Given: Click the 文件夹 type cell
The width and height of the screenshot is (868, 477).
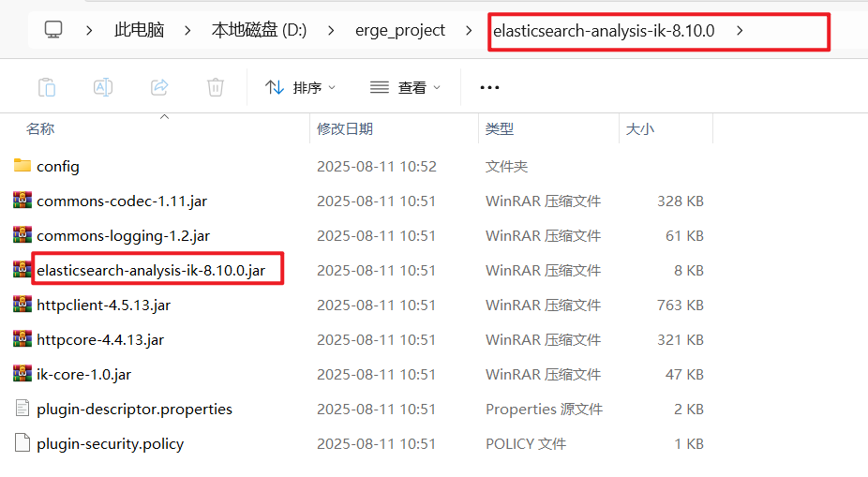Looking at the screenshot, I should [506, 167].
